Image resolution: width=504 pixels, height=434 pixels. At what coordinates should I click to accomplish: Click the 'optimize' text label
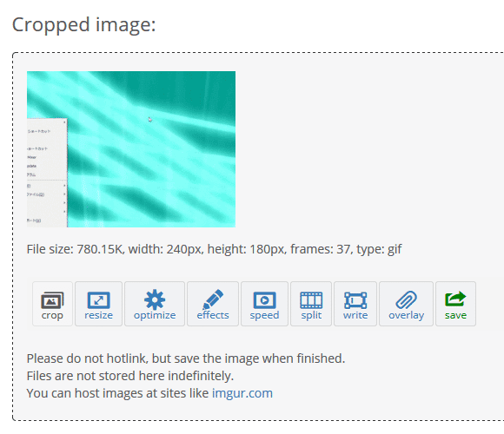coord(155,315)
